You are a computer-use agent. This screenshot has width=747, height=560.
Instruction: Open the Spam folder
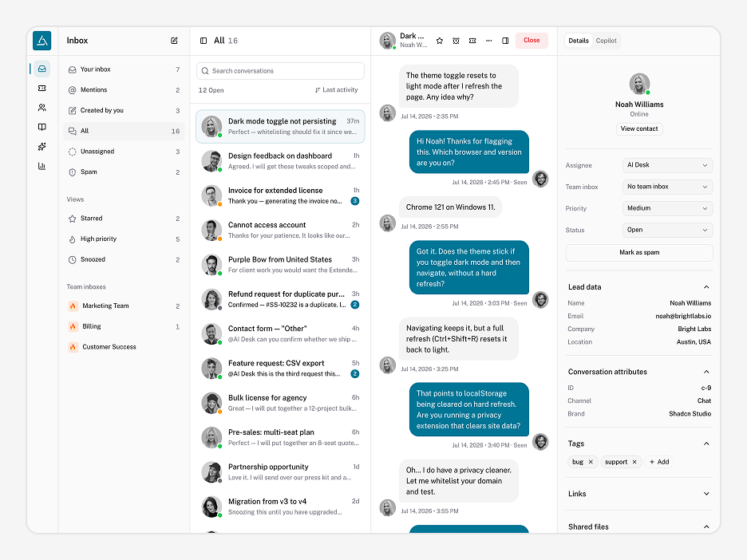click(x=124, y=172)
